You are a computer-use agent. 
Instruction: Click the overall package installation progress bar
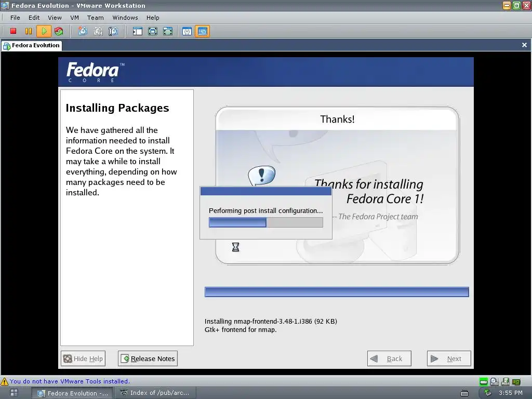tap(337, 292)
